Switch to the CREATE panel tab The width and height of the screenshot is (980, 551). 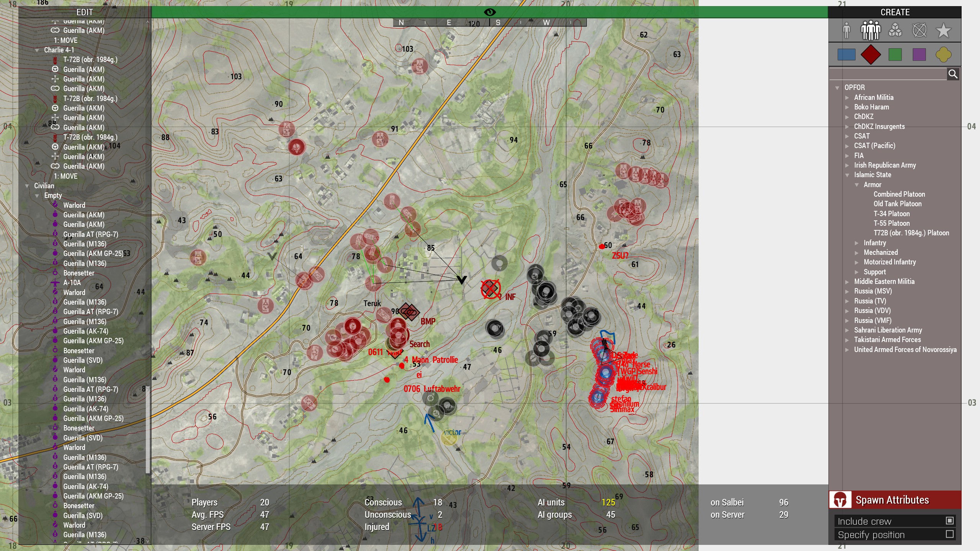click(x=895, y=12)
